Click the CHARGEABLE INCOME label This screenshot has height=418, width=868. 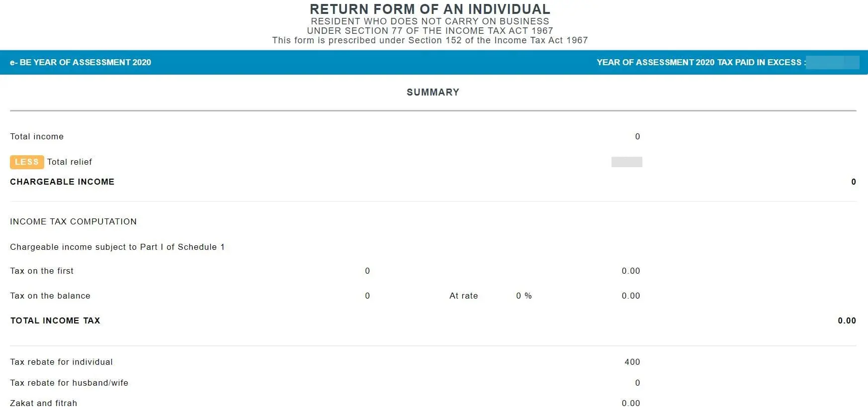[62, 182]
